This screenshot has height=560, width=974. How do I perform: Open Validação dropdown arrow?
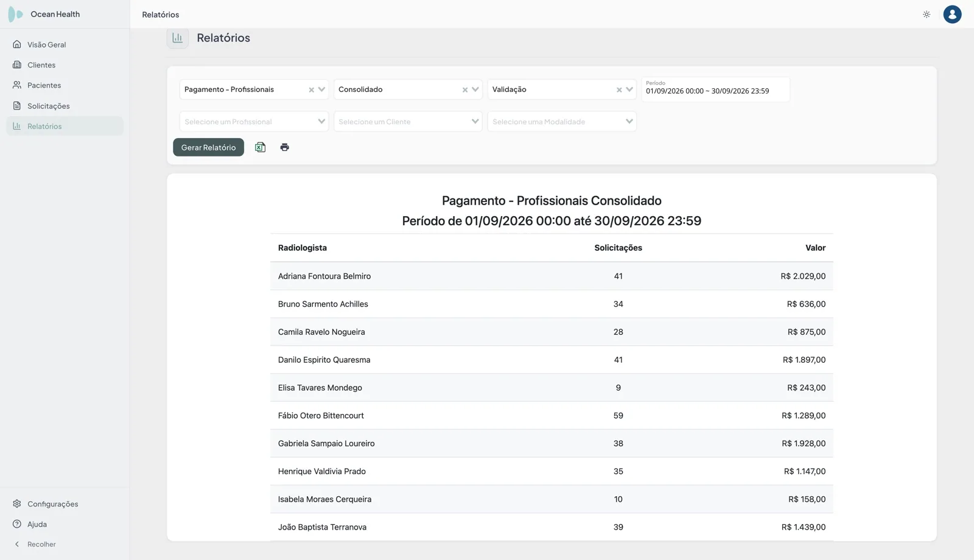[629, 89]
